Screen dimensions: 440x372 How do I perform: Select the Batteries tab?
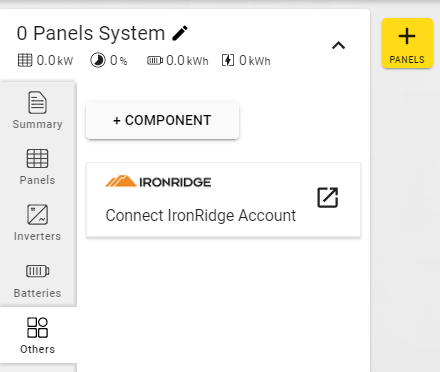point(37,279)
